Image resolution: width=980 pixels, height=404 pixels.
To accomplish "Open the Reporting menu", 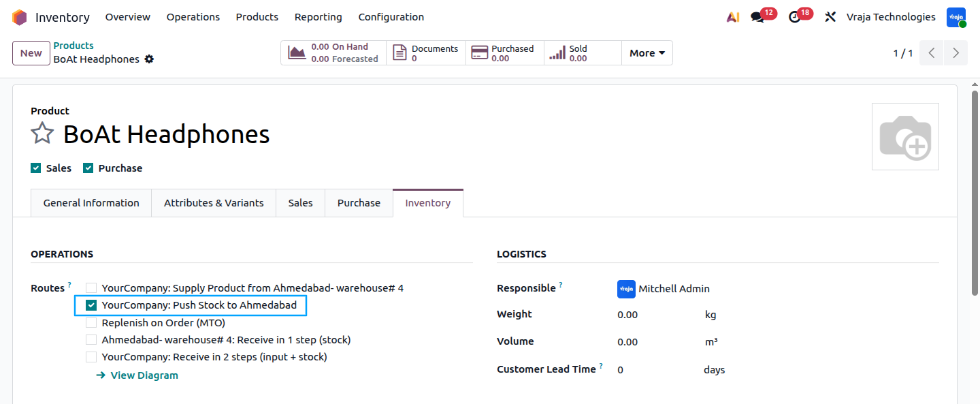I will (x=318, y=17).
